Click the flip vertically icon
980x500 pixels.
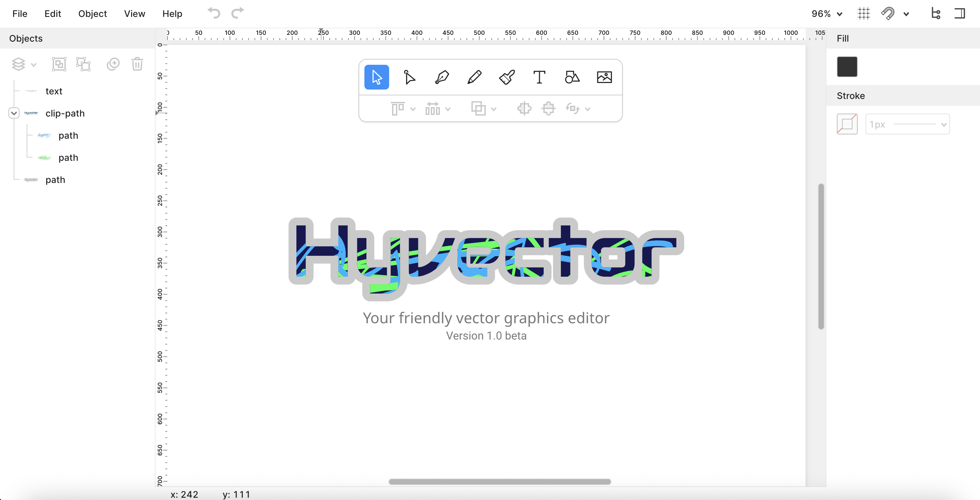(548, 109)
